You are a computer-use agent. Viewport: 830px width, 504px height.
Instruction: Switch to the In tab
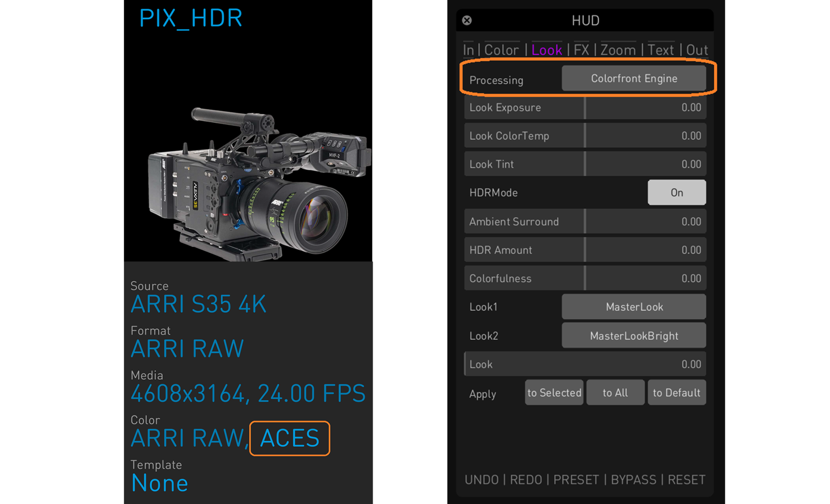468,50
